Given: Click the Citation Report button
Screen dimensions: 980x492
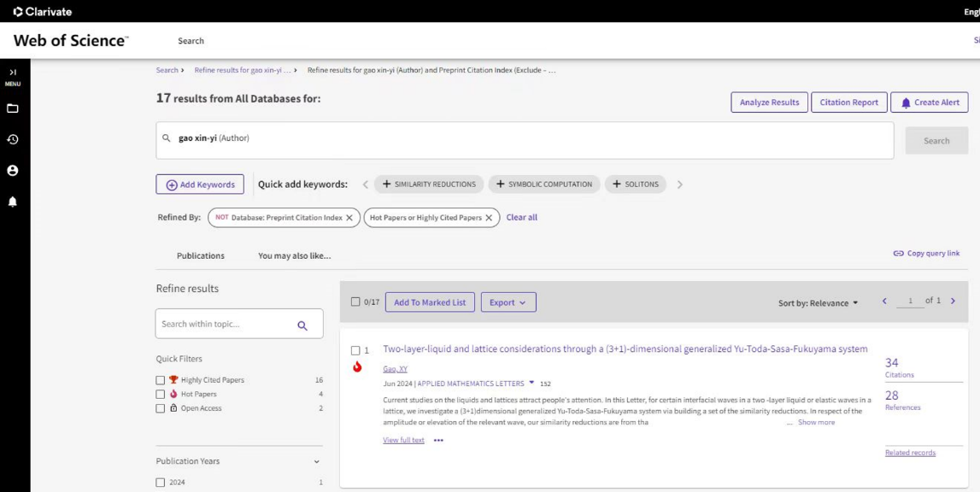Looking at the screenshot, I should (x=848, y=102).
